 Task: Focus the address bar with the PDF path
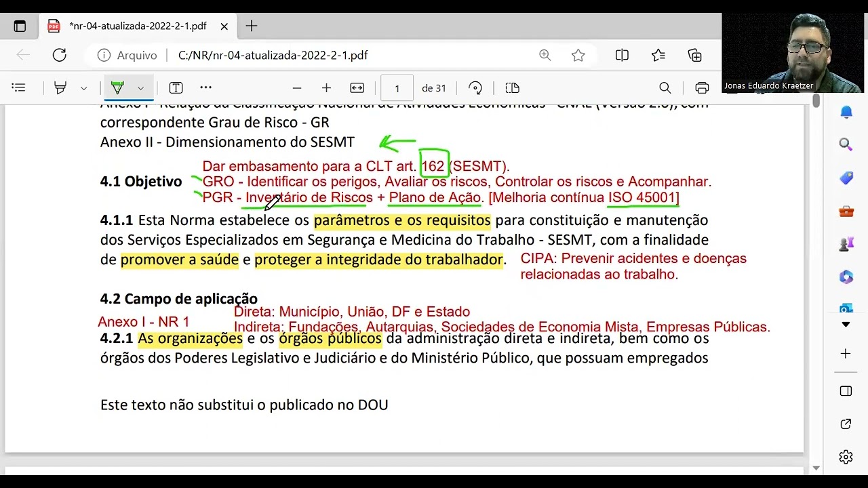click(273, 56)
